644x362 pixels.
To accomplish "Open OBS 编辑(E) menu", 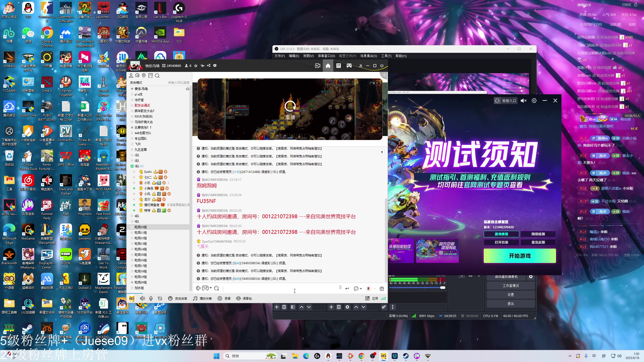I will point(294,56).
